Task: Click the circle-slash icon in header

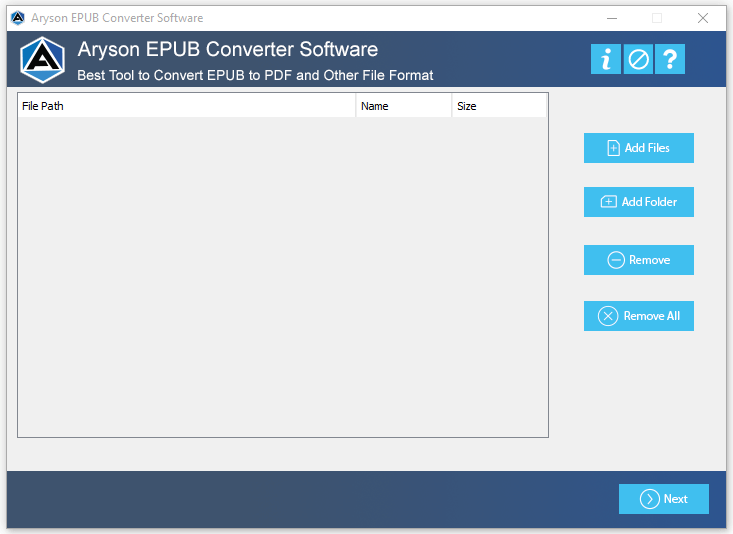Action: [x=638, y=59]
